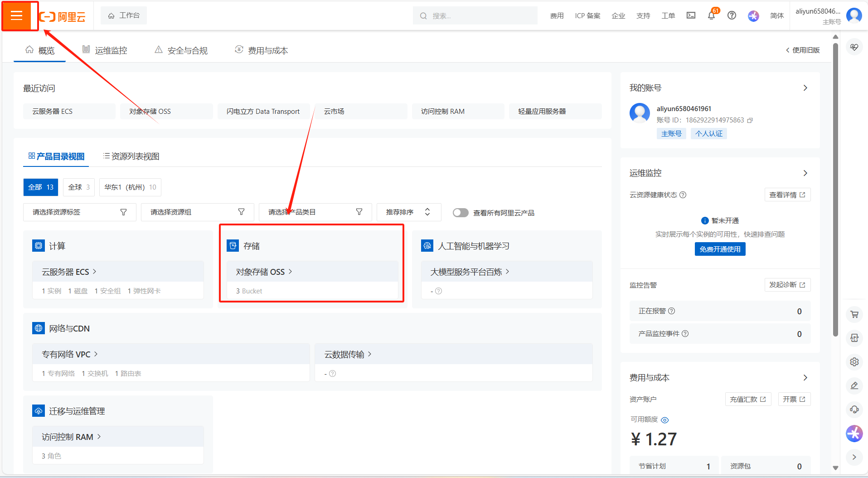Open the AI assistant icon in header
Screen dimensions: 868x478
pyautogui.click(x=753, y=16)
